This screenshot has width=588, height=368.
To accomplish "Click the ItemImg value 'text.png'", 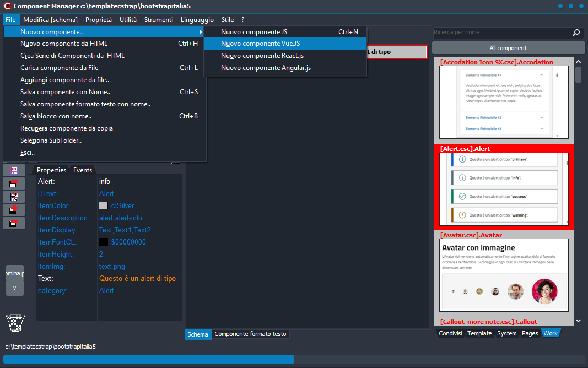I will [x=112, y=267].
